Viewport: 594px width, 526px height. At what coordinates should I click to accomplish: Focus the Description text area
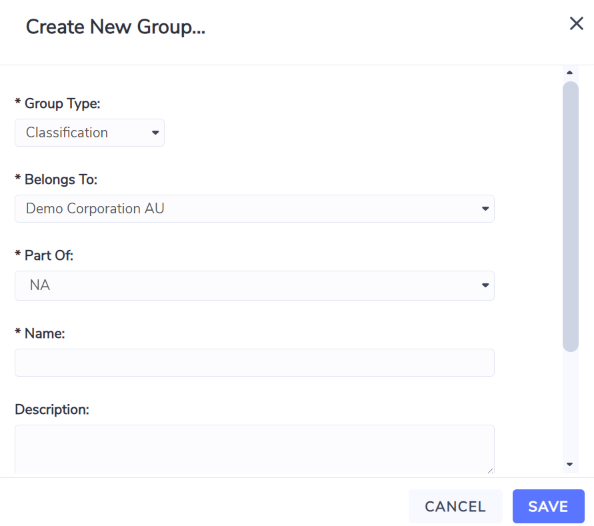click(255, 449)
